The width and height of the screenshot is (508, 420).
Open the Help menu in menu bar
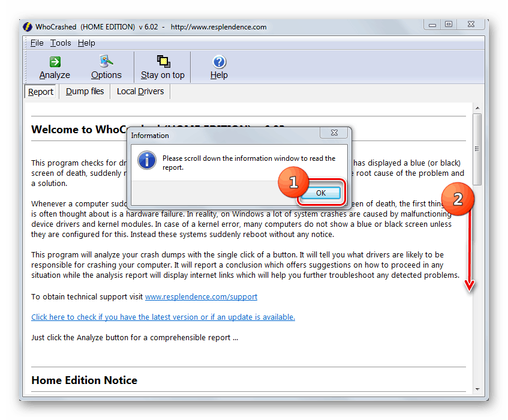coord(86,43)
